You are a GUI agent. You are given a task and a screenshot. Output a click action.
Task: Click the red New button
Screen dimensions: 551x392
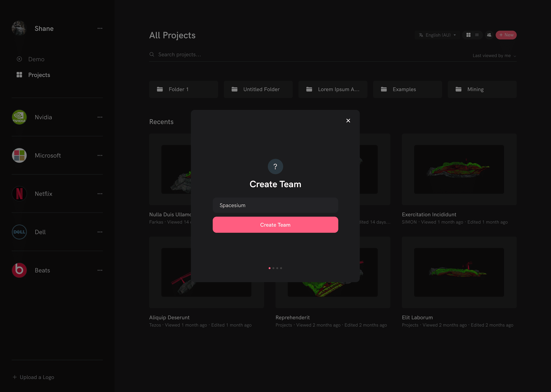coord(506,35)
